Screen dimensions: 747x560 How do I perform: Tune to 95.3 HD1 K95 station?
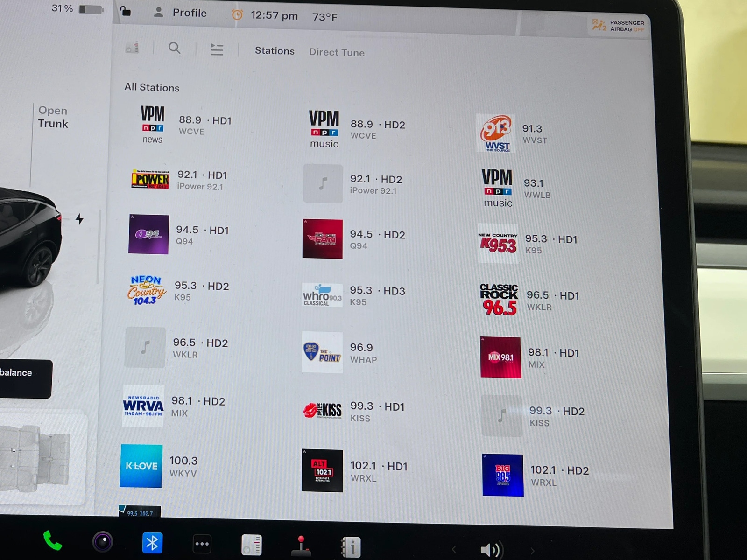[x=529, y=244]
